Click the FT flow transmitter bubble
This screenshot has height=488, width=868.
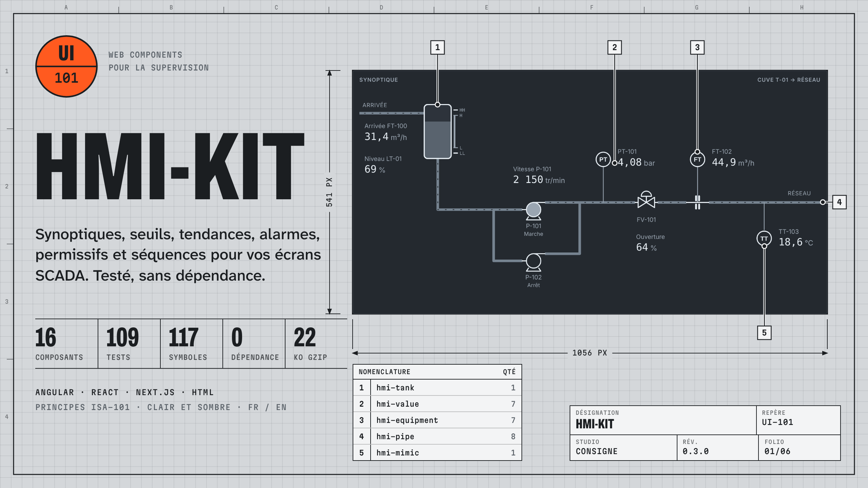pyautogui.click(x=697, y=159)
